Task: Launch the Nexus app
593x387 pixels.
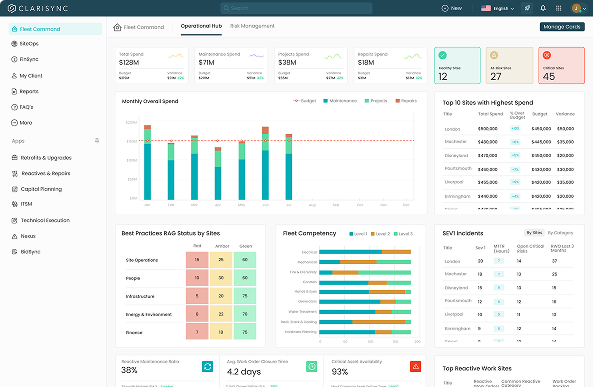Action: [x=23, y=236]
